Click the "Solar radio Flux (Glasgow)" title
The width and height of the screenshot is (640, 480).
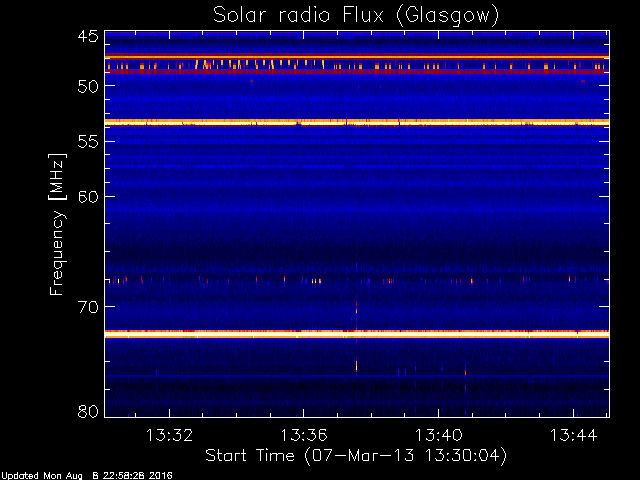coord(356,16)
